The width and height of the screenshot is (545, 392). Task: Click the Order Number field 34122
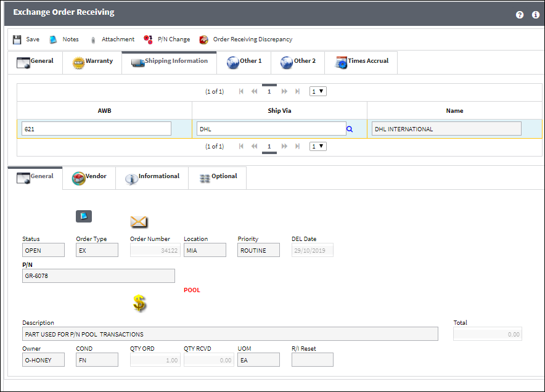coord(155,250)
